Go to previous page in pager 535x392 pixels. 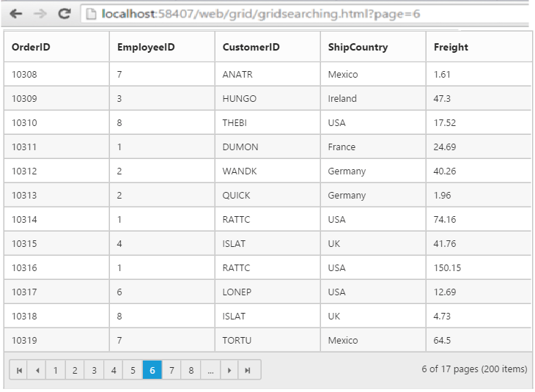37,370
